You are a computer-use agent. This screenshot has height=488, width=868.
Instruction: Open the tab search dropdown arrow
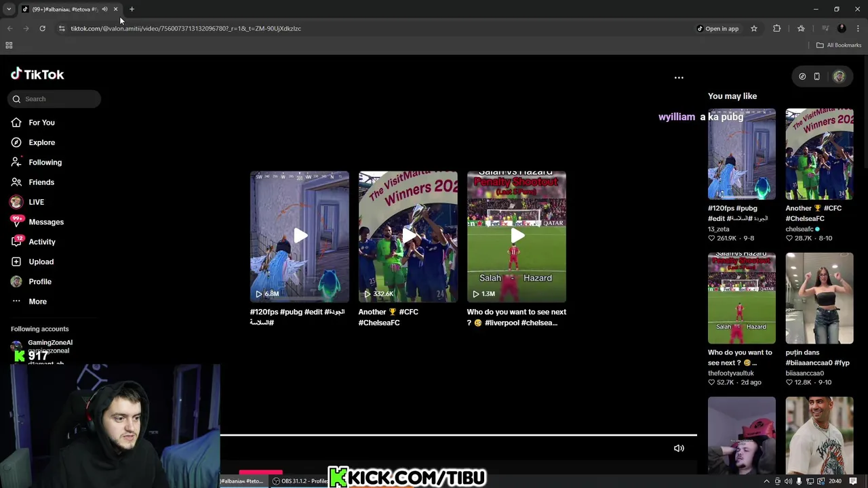[x=9, y=9]
